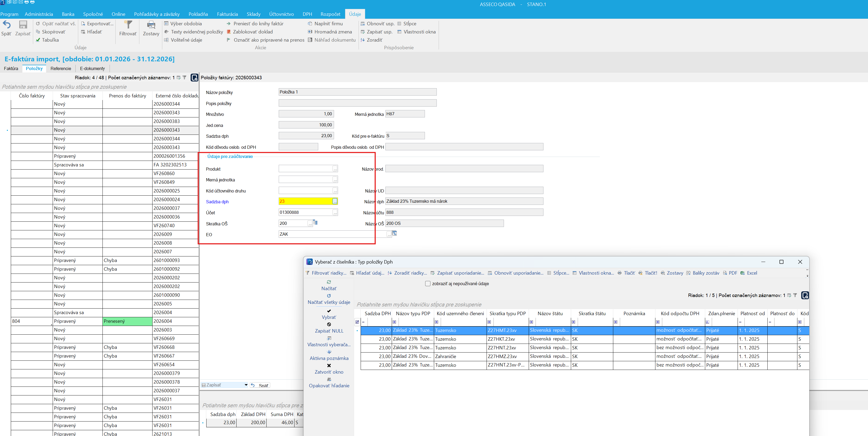The width and height of the screenshot is (868, 436).
Task: Open the Sadzba dph lookup button
Action: 335,201
